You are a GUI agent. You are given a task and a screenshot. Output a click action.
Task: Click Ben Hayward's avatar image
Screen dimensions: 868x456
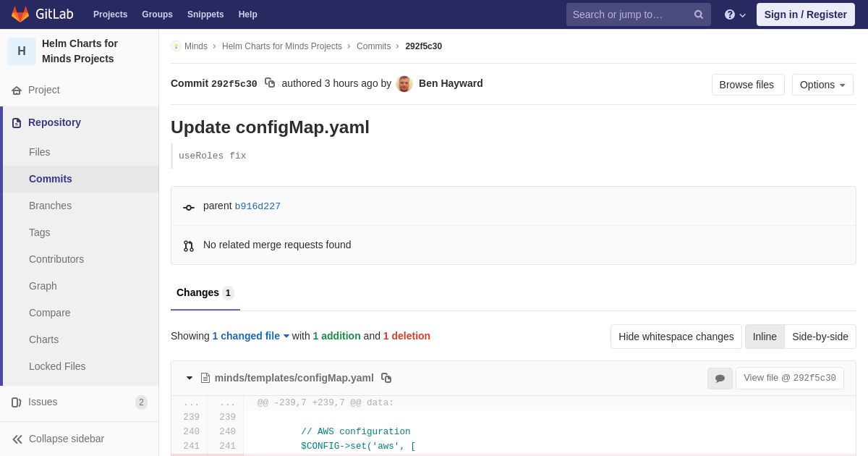point(404,84)
